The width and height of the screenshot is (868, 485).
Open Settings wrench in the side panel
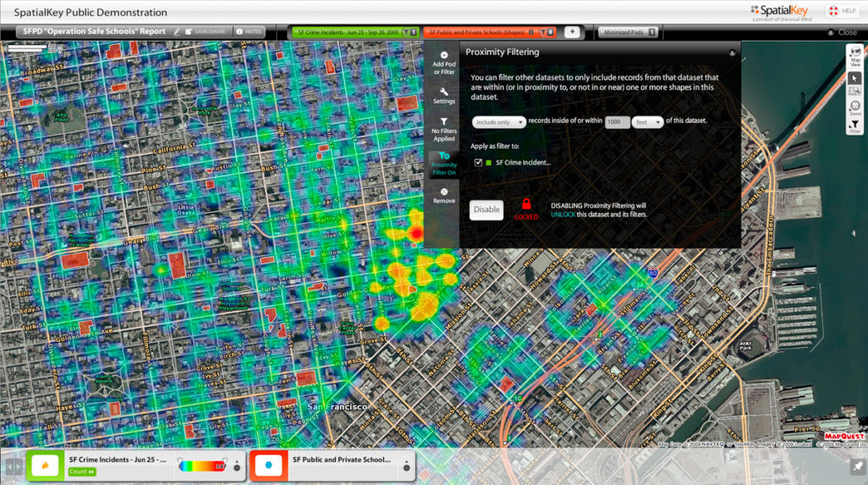(443, 92)
